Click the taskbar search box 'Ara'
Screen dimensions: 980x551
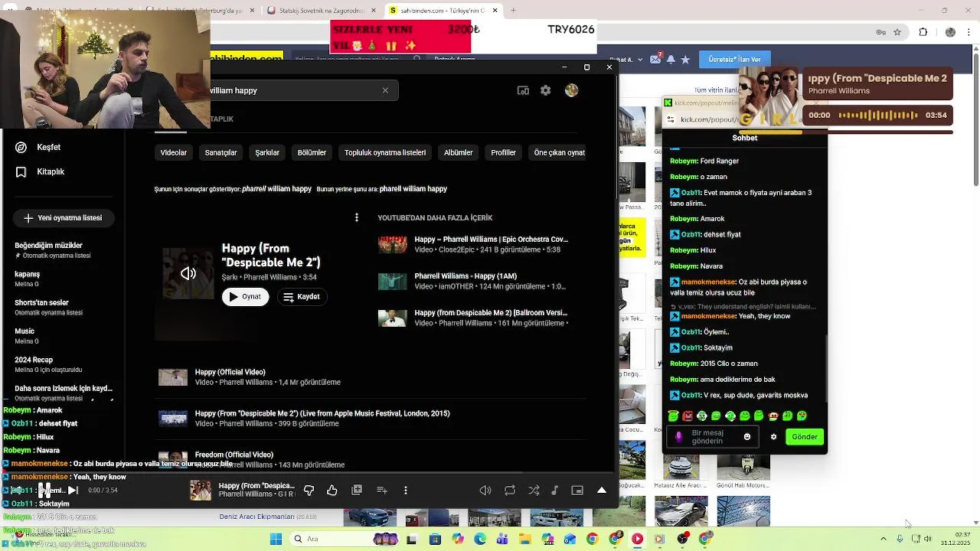click(342, 539)
